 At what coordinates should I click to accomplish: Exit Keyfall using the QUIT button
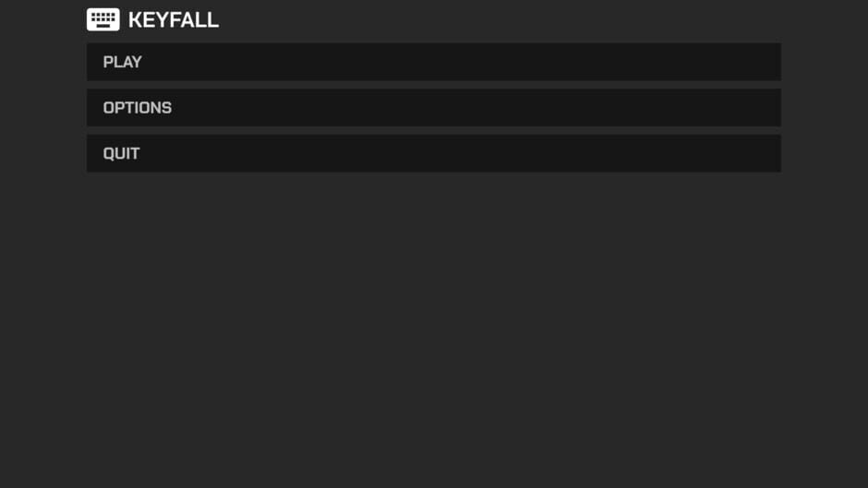tap(433, 153)
